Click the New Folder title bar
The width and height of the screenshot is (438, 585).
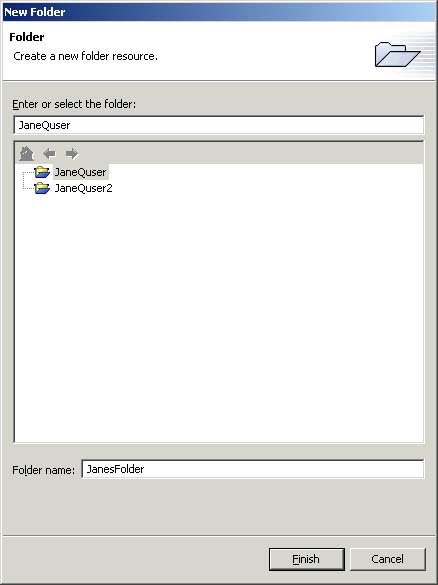pyautogui.click(x=219, y=12)
